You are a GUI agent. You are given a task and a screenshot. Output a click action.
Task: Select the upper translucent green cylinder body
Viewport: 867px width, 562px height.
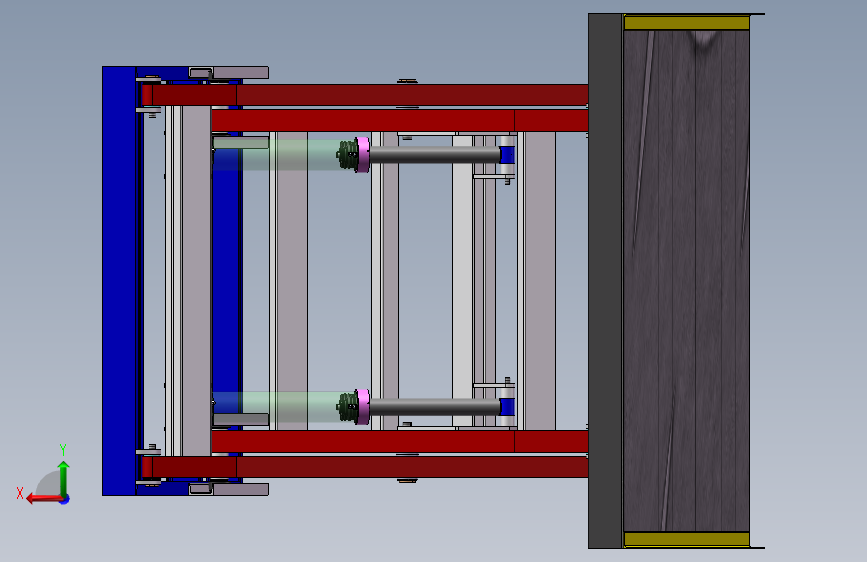(x=276, y=155)
